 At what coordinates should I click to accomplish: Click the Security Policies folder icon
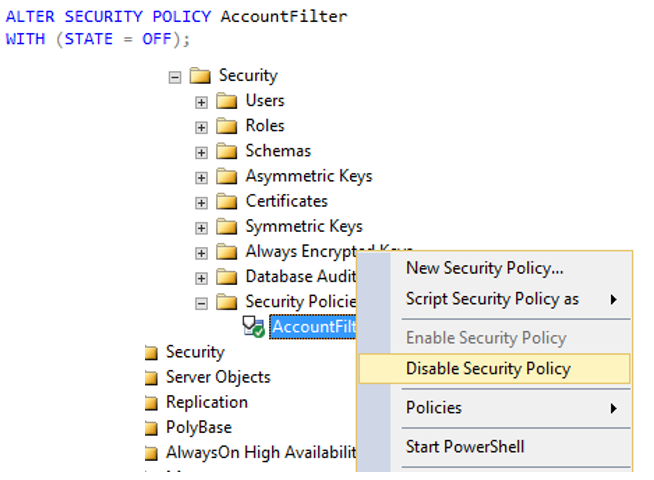pyautogui.click(x=227, y=302)
